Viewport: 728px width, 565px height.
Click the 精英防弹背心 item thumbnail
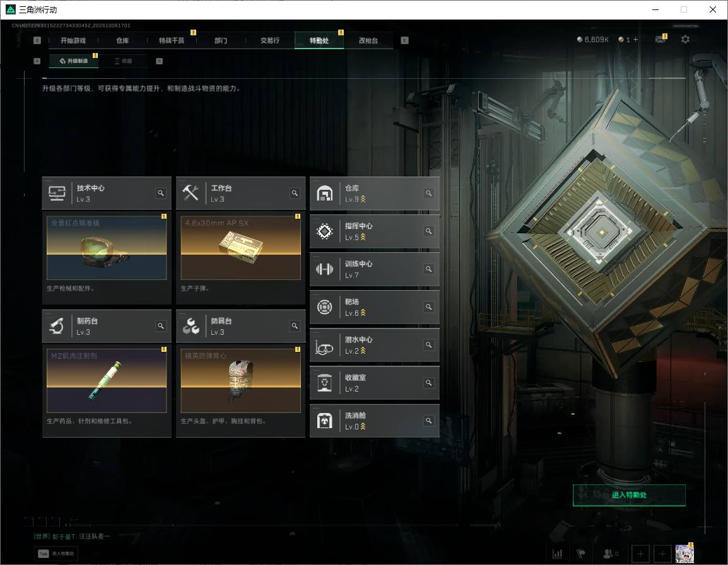point(240,380)
